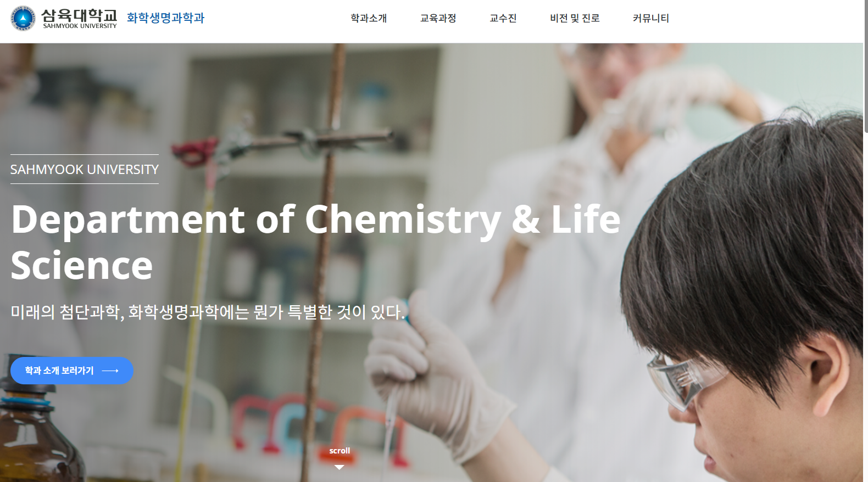Click the scrollbar track below the thumb
The image size is (868, 482).
point(866,307)
